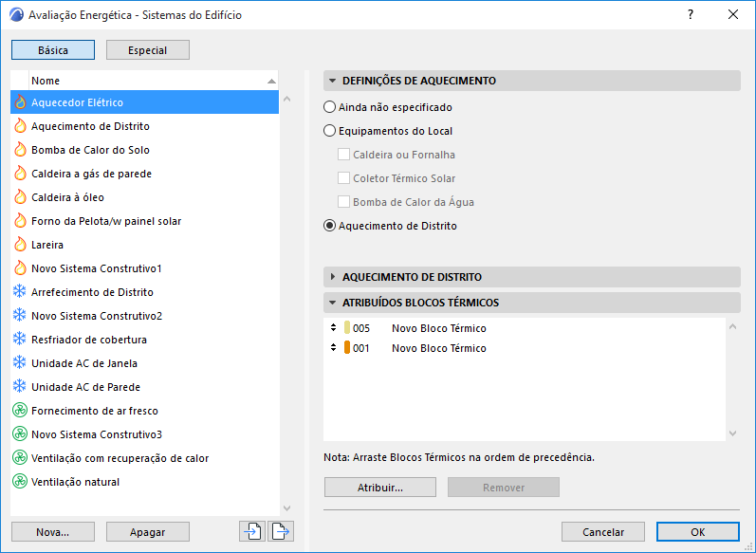Collapse the Atribuídos Blocos Térmicos section
This screenshot has width=756, height=553.
click(333, 303)
